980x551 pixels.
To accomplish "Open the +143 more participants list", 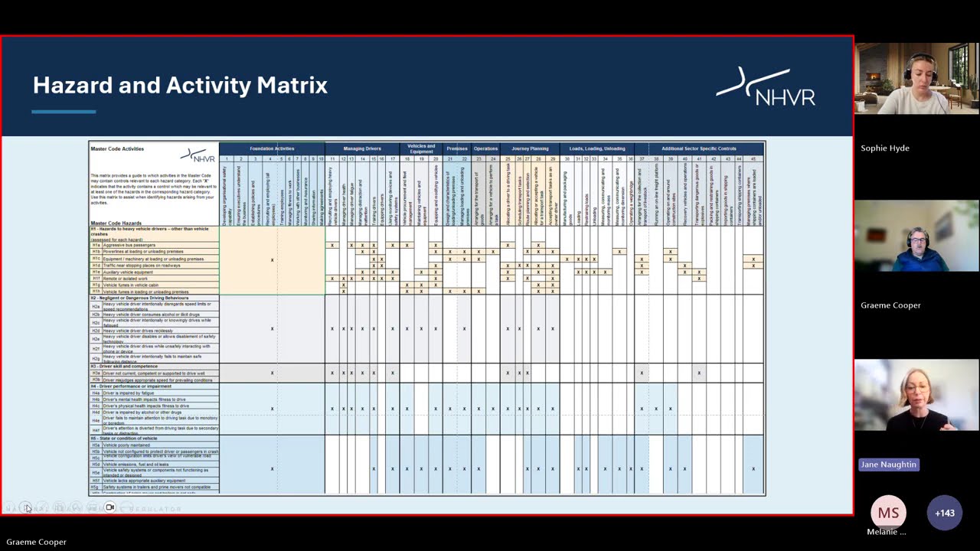I will [x=944, y=513].
